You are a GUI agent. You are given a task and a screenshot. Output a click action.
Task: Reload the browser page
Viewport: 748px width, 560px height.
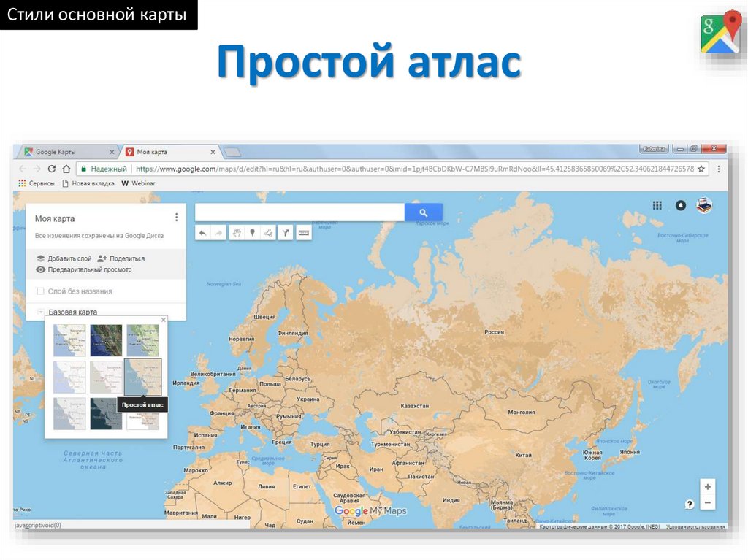[52, 169]
